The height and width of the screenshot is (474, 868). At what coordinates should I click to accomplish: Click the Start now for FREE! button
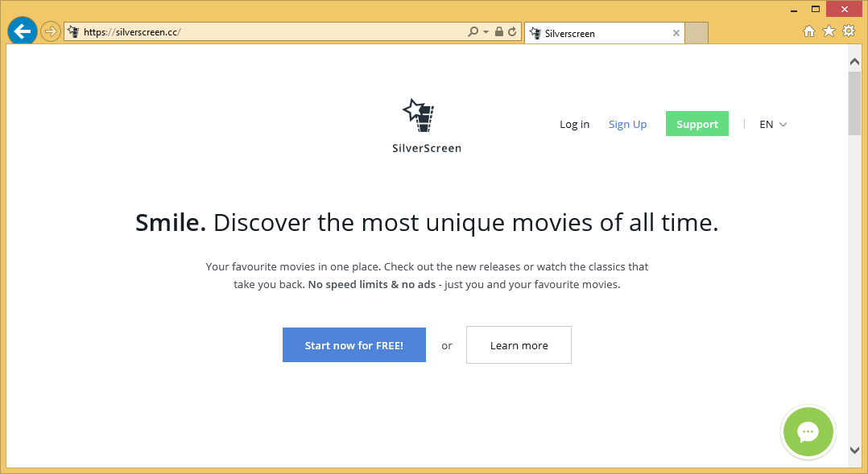click(x=353, y=345)
